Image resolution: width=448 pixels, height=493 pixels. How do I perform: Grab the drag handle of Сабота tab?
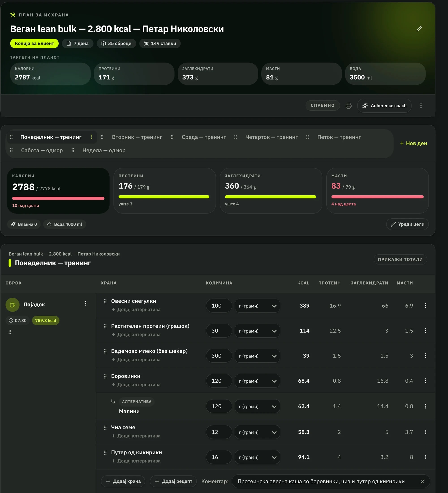point(11,150)
